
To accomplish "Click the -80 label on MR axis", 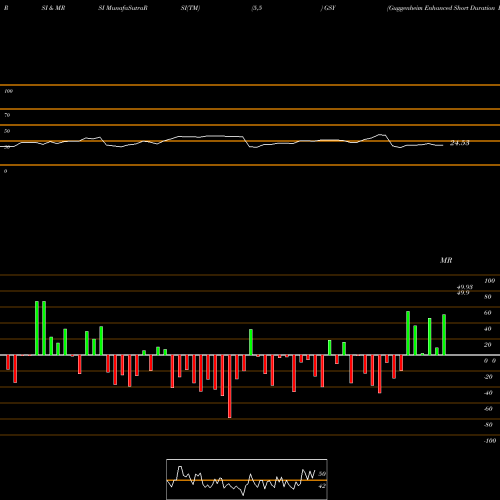I will 488,425.
